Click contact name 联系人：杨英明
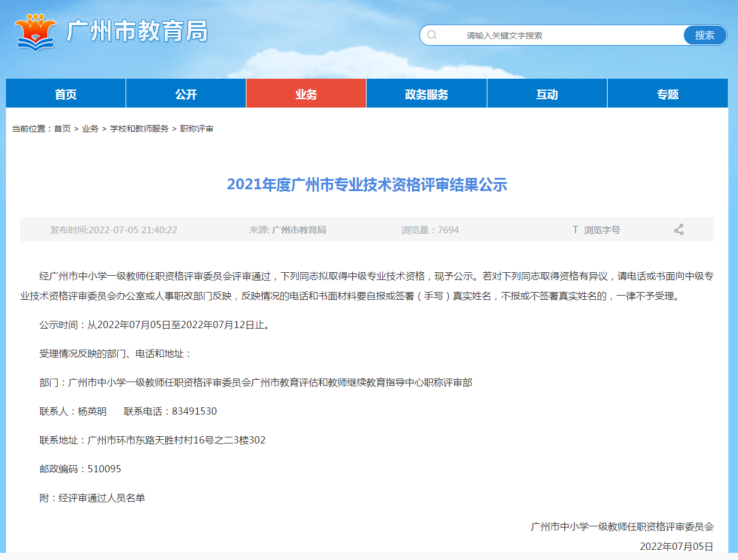The width and height of the screenshot is (738, 560). click(x=73, y=412)
